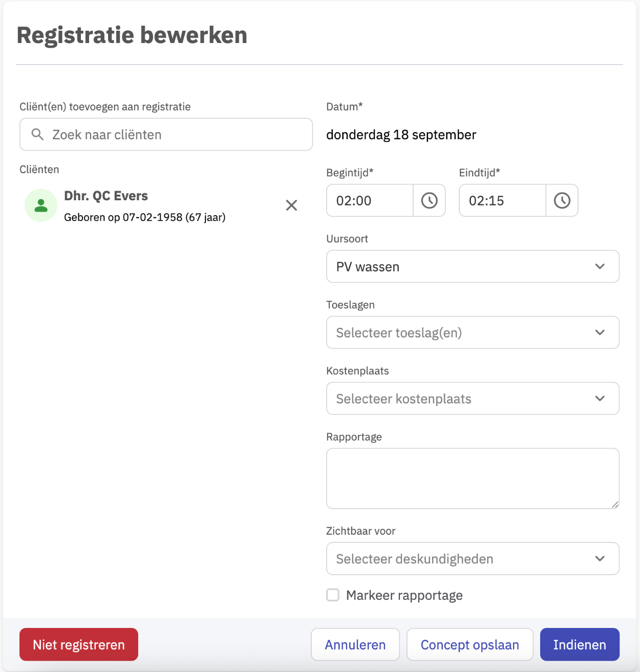Click the Begintijd 02:00 time field
The height and width of the screenshot is (672, 640).
click(370, 200)
